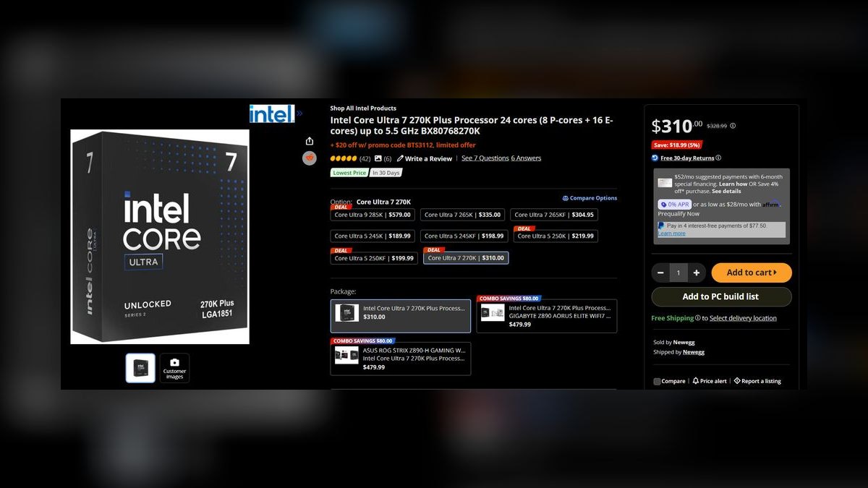Open 6 Answers link

click(x=526, y=158)
